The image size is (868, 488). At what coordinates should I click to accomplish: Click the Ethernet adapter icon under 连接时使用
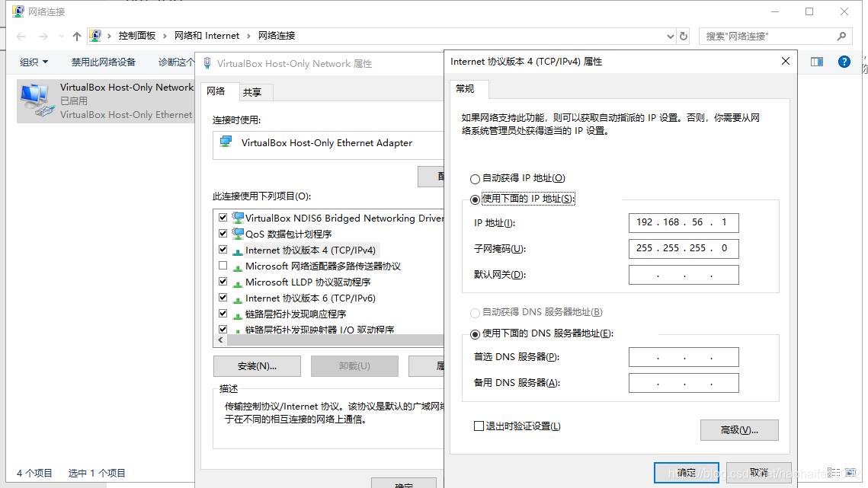coord(226,142)
